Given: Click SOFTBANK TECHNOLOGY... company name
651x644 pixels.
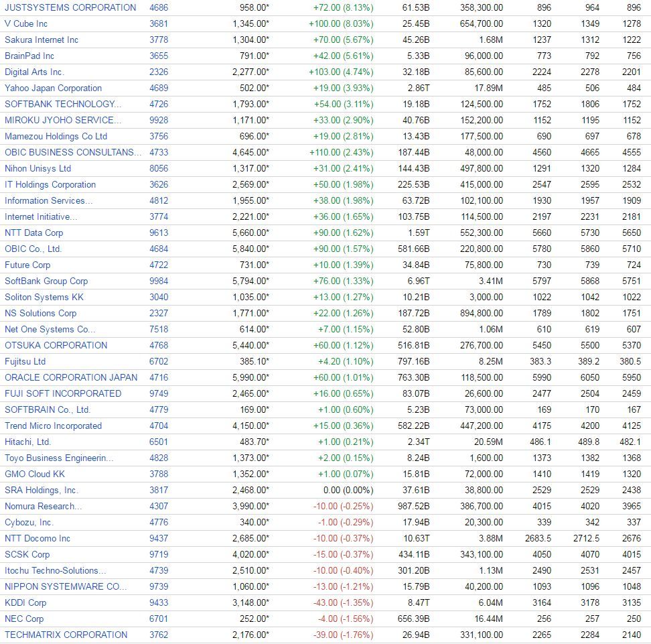Looking at the screenshot, I should pos(63,105).
